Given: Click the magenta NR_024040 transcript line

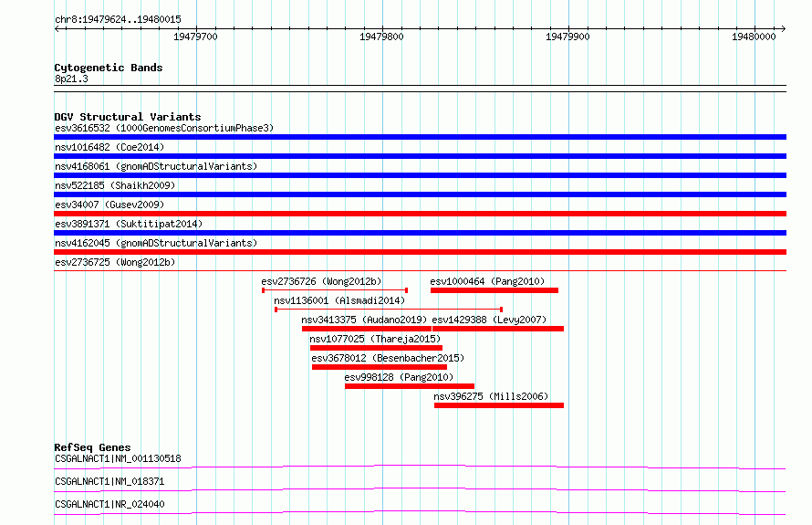Looking at the screenshot, I should tap(420, 512).
